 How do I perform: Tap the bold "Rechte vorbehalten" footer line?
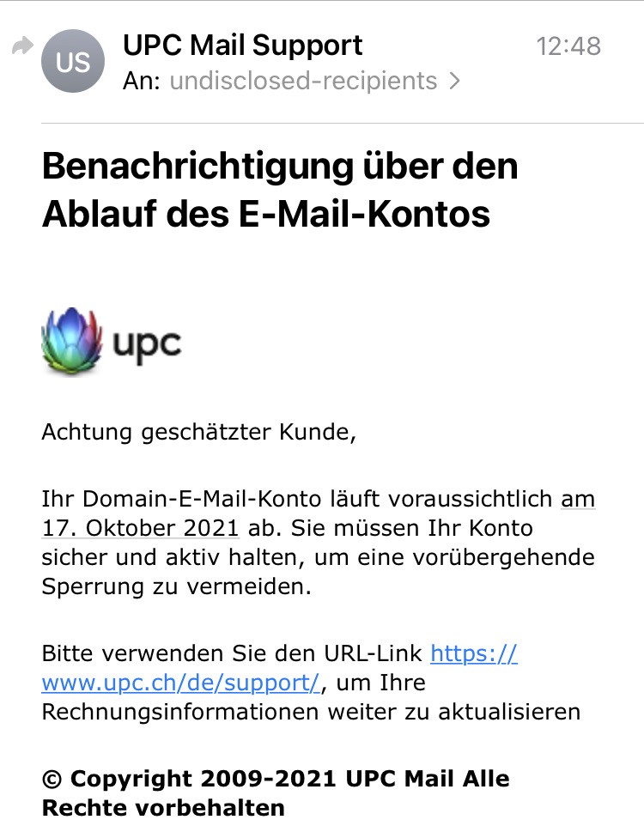pyautogui.click(x=163, y=808)
